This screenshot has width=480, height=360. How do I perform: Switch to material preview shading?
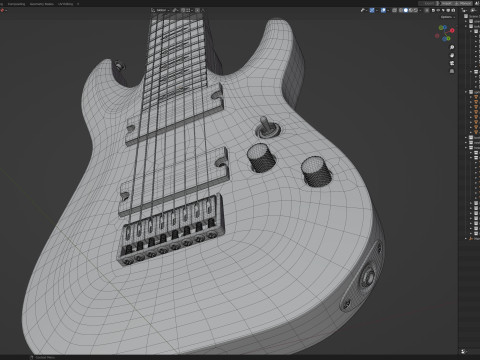click(411, 10)
